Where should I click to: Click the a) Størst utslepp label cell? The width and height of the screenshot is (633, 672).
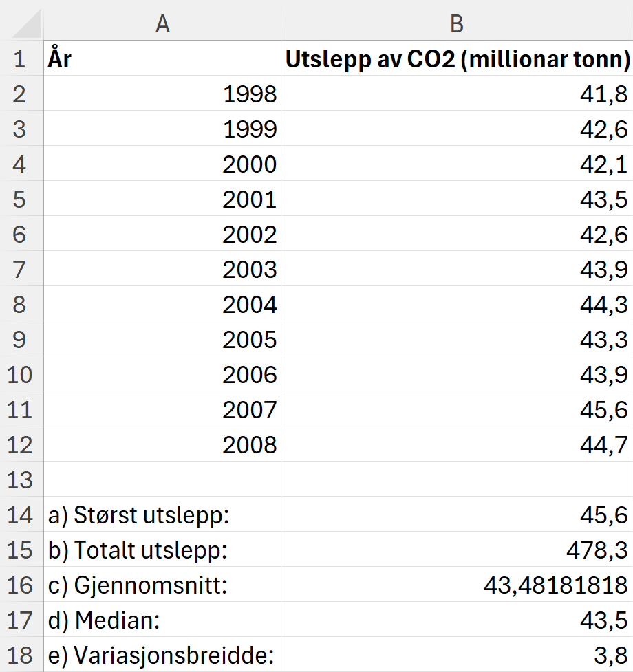tap(162, 514)
